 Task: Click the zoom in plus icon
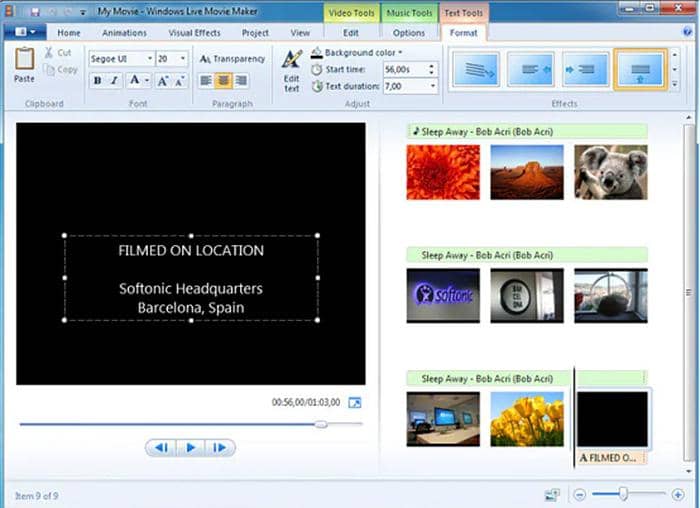(x=677, y=495)
